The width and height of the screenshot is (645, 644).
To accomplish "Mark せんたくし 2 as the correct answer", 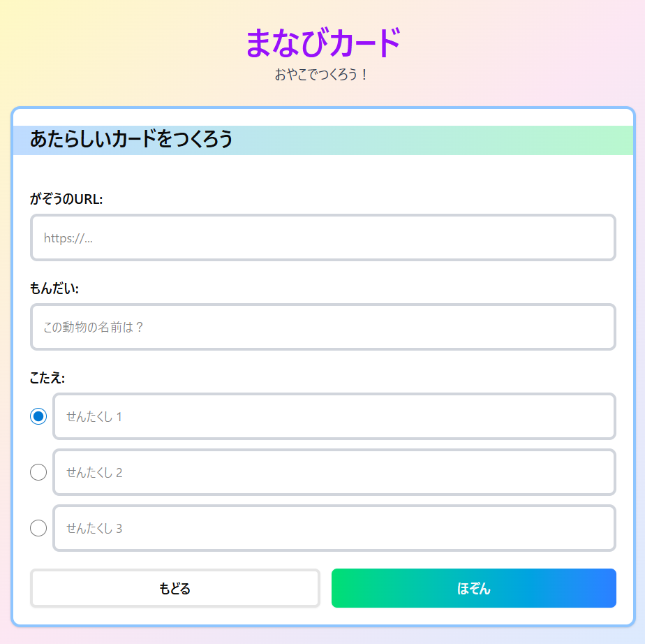I will click(38, 472).
